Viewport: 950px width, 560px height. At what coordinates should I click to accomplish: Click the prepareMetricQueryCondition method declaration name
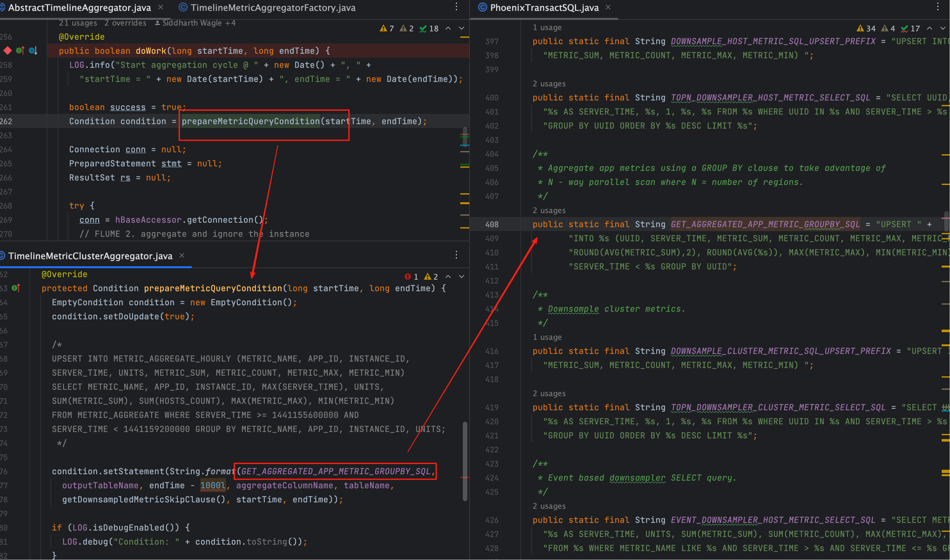coord(213,289)
